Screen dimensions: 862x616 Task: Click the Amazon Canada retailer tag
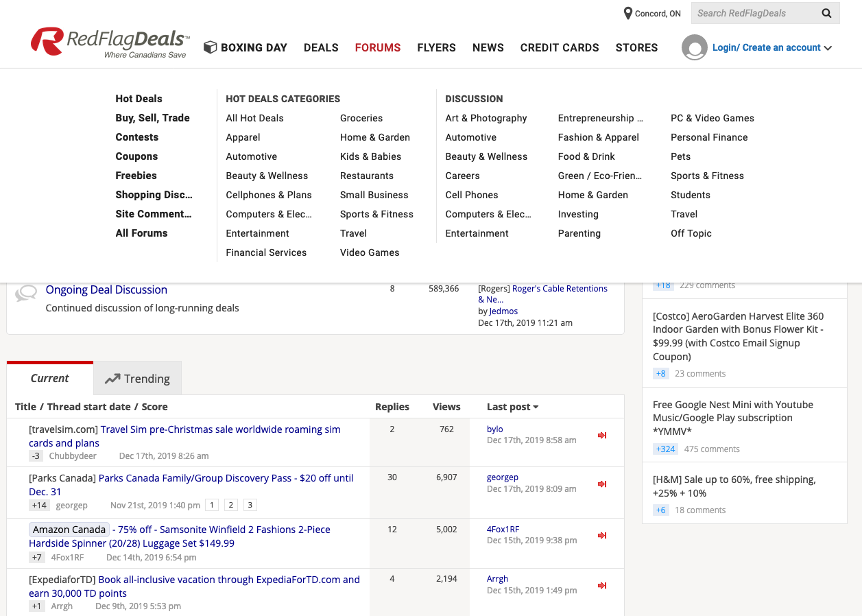[x=69, y=530]
